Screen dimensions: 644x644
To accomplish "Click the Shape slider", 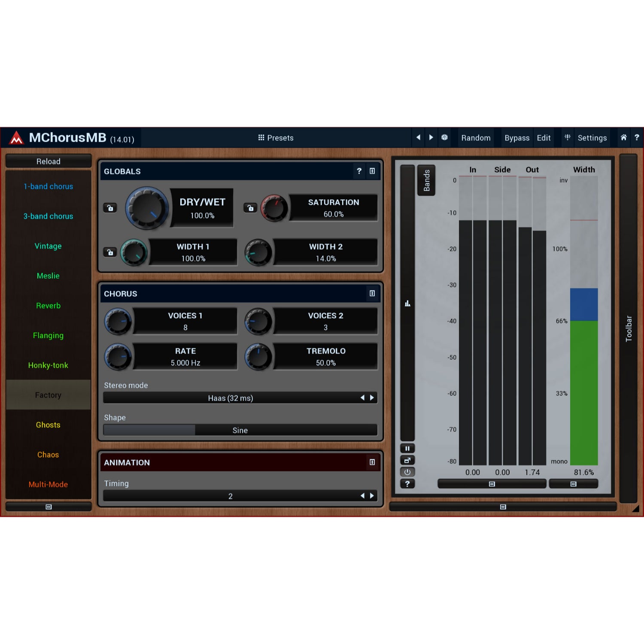I will 240,430.
